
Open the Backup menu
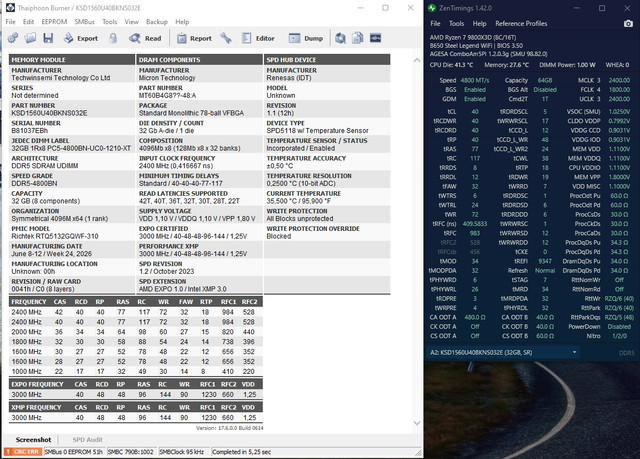[x=157, y=22]
